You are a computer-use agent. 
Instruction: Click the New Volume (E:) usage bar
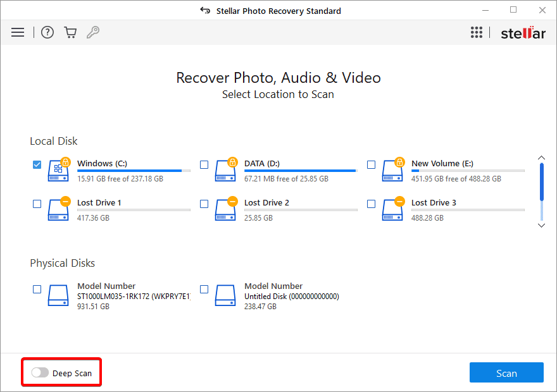click(x=468, y=171)
